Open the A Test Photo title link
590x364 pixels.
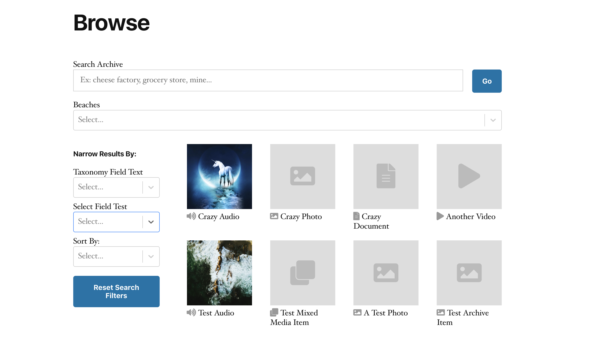(x=386, y=312)
